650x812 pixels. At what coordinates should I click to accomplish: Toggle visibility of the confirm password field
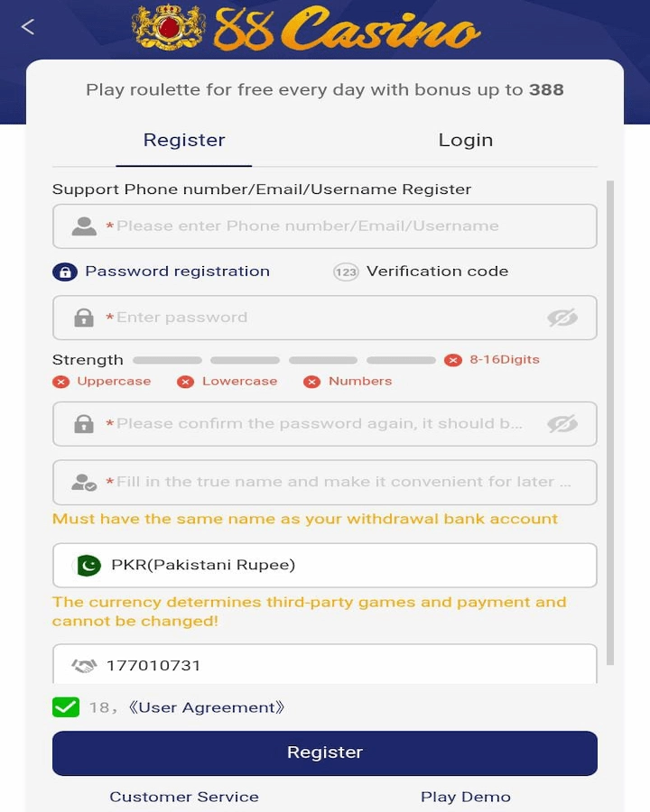(x=562, y=424)
